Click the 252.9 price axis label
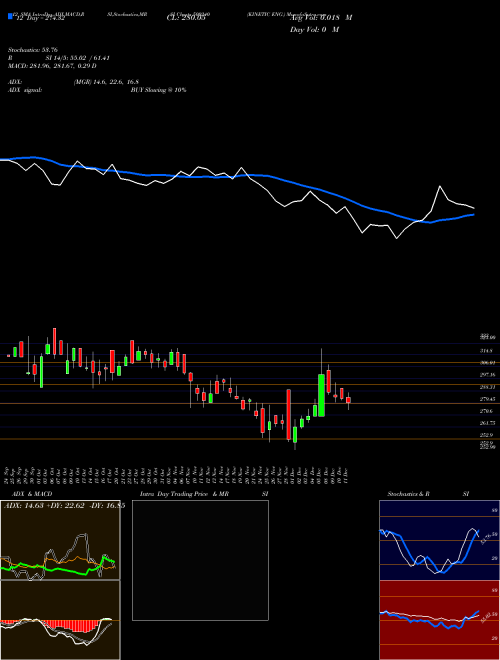 click(x=486, y=435)
